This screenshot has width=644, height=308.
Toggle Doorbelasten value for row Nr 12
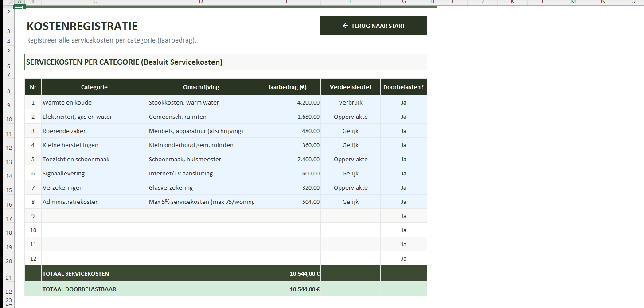(403, 258)
